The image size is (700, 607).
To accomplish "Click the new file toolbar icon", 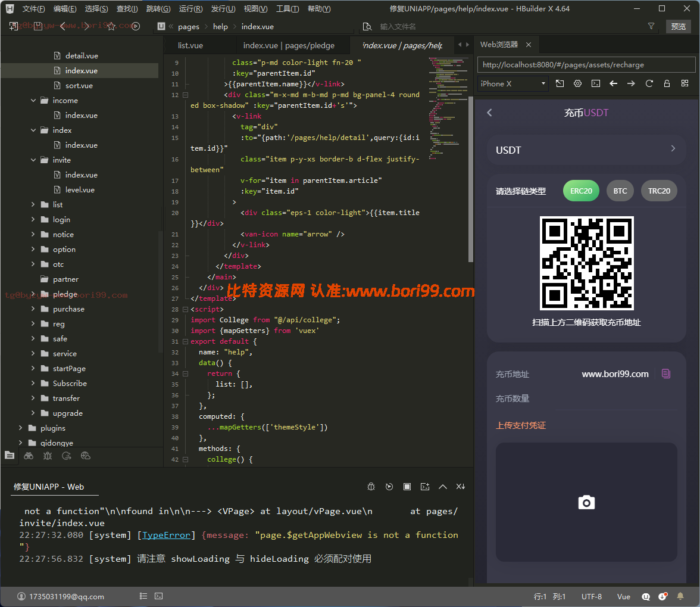I will [14, 26].
